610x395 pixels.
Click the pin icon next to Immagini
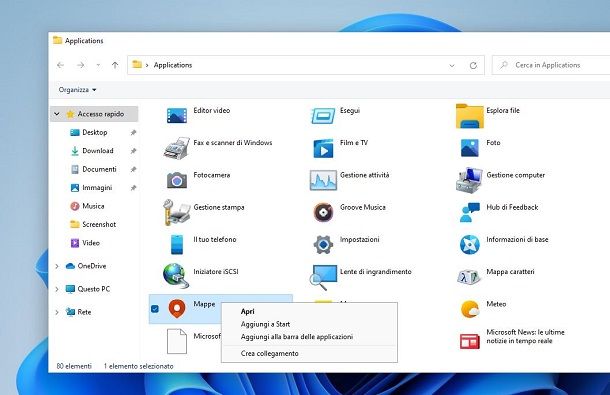tap(133, 188)
